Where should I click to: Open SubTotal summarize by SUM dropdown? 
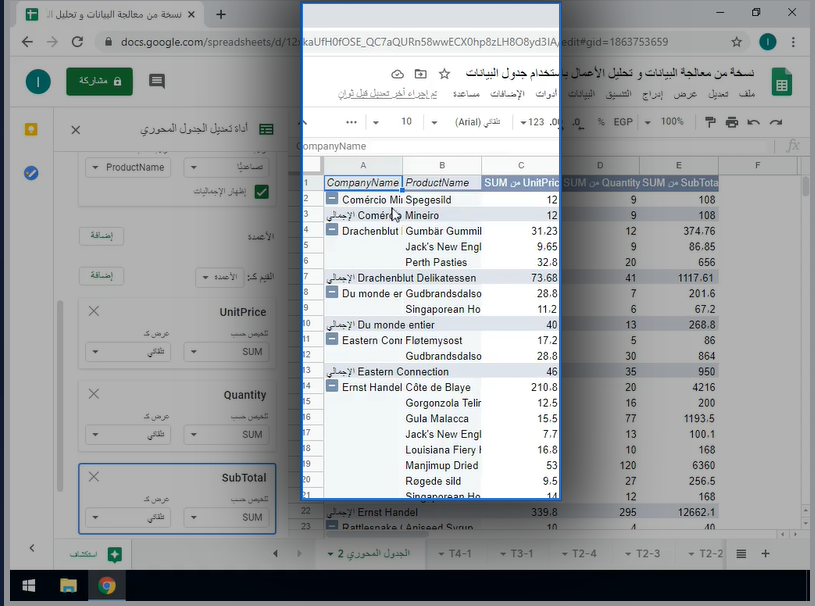click(x=227, y=517)
